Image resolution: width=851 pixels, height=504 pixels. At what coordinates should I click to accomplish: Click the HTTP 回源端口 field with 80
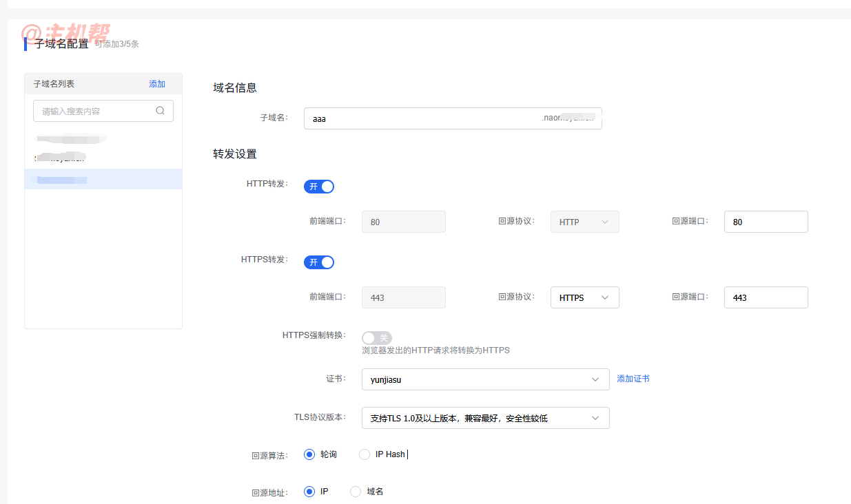[766, 222]
